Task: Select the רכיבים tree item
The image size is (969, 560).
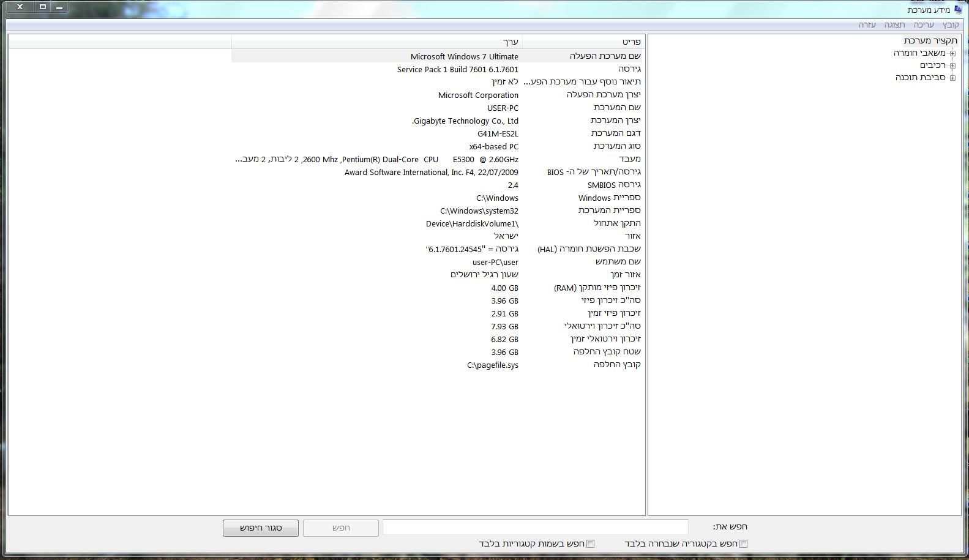Action: point(933,65)
